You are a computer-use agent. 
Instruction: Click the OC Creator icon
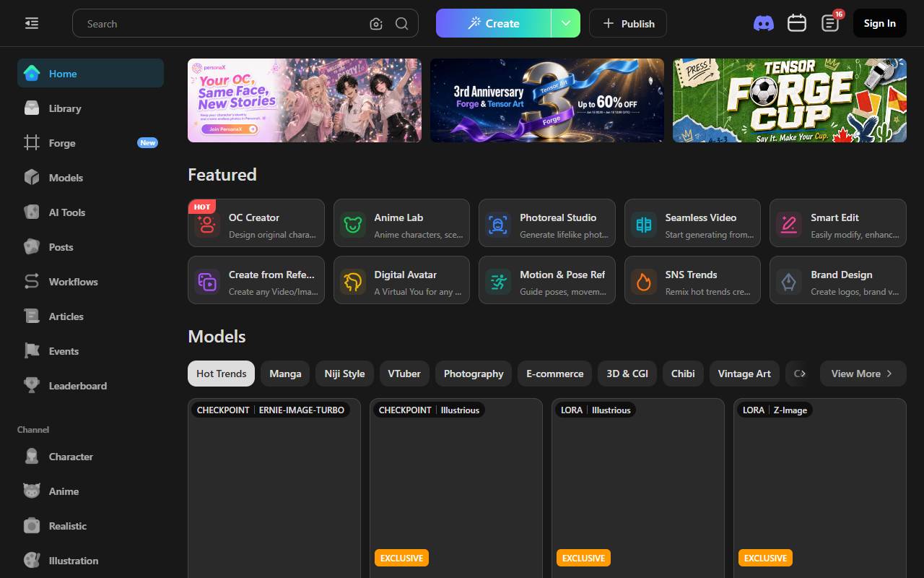pos(207,225)
